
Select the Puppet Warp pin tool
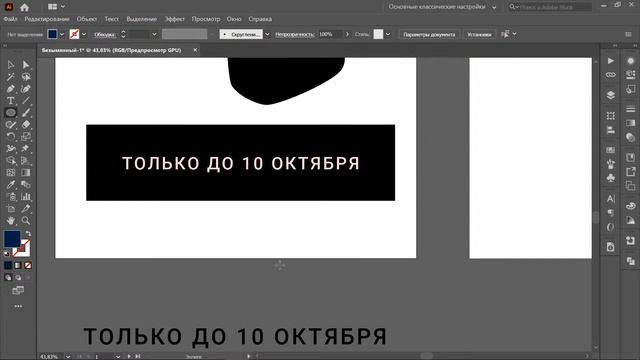tap(26, 149)
